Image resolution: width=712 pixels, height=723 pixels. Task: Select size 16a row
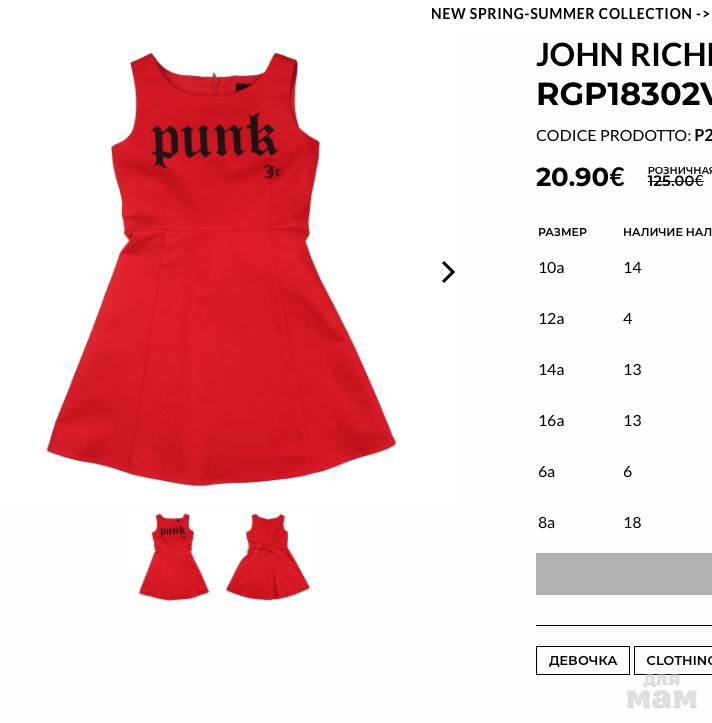coord(624,421)
